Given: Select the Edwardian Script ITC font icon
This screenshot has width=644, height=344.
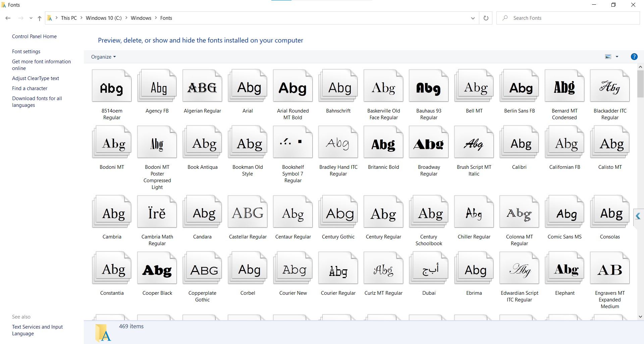Looking at the screenshot, I should pos(519,268).
